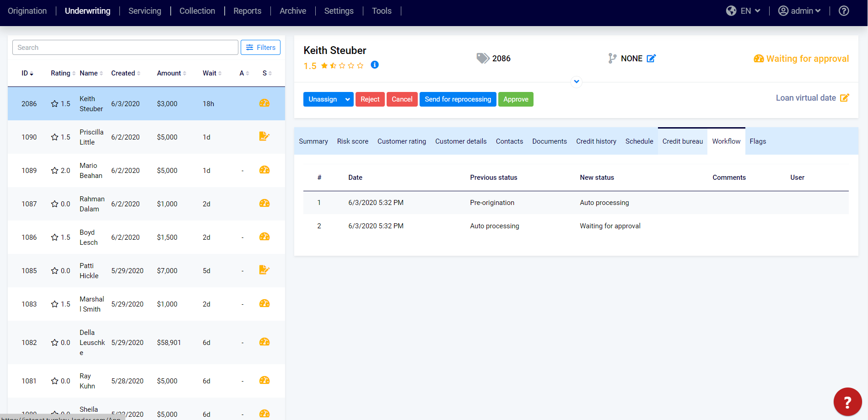Edit the loan virtual date
This screenshot has height=420, width=868.
click(x=845, y=97)
